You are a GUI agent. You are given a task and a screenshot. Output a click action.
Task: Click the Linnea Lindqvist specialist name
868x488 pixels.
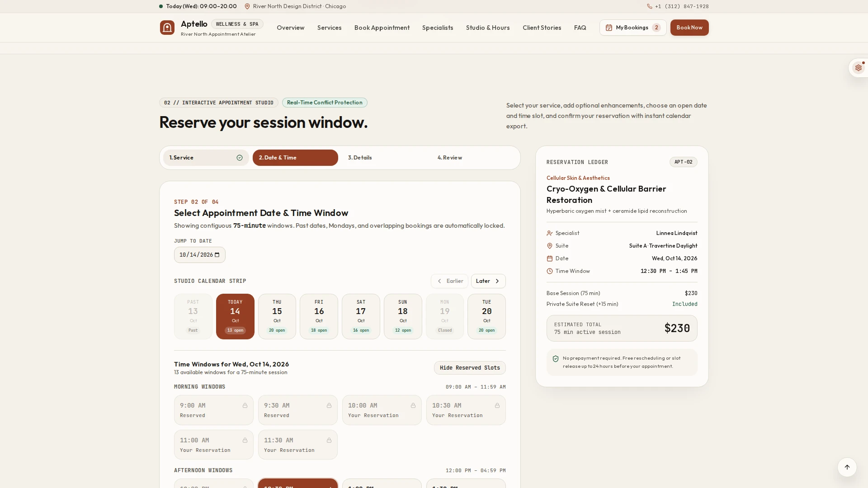click(677, 233)
